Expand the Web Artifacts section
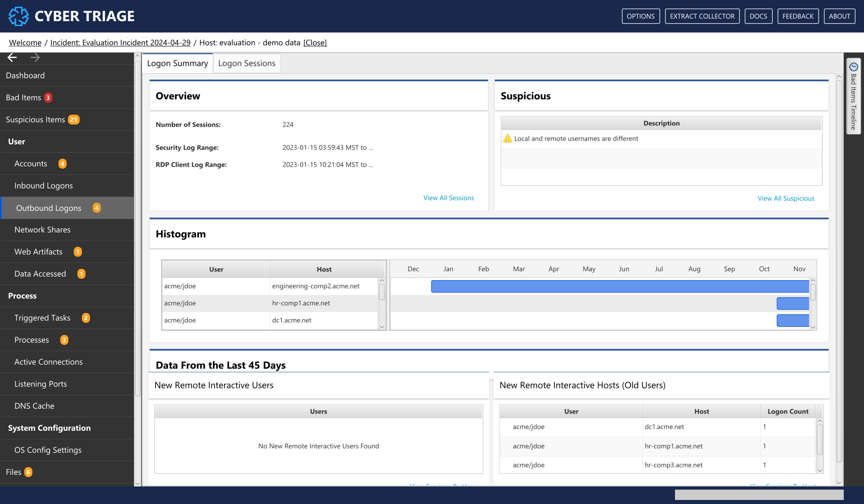The image size is (864, 504). coord(38,251)
